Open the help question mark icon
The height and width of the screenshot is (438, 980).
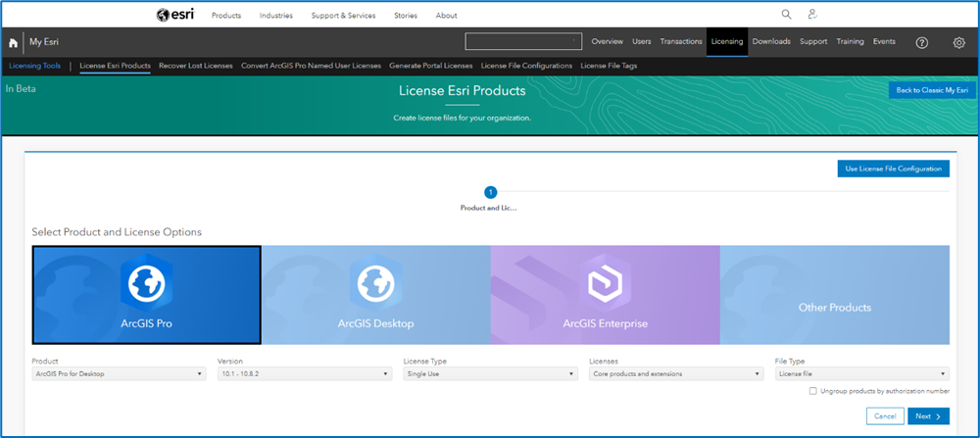point(921,42)
